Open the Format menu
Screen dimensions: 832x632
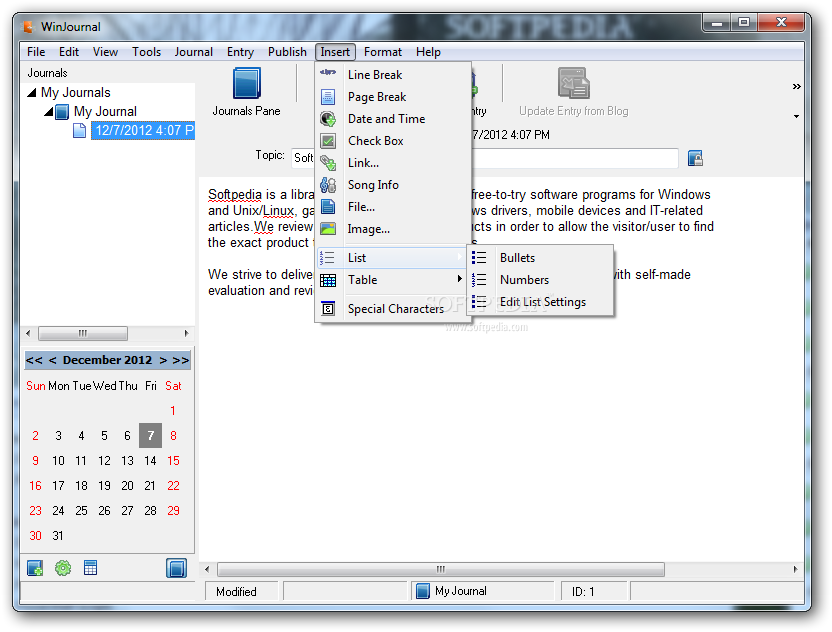(x=383, y=52)
